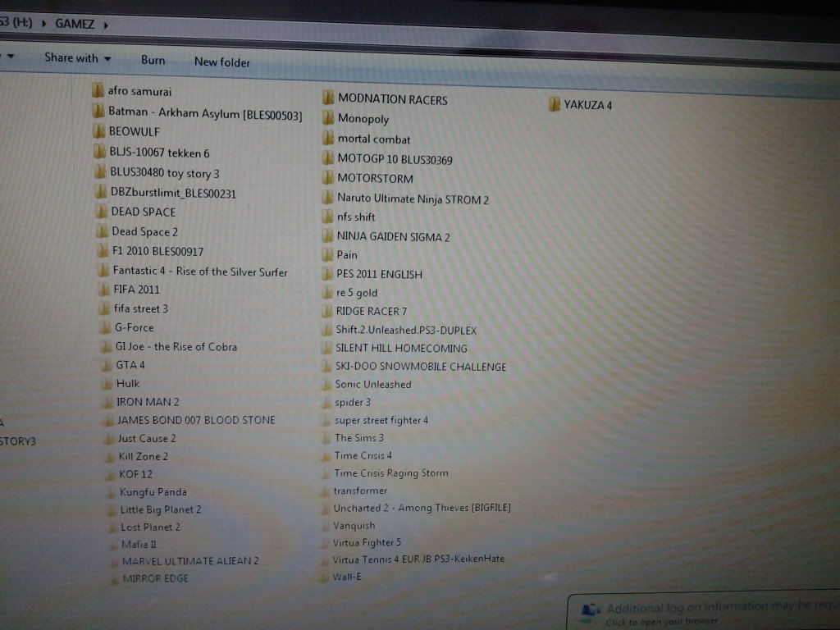840x630 pixels.
Task: Select the Just Cause 2 folder name
Action: pos(147,438)
